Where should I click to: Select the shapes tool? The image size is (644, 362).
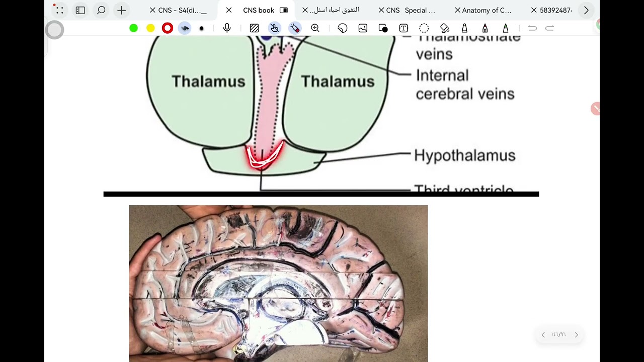(383, 28)
